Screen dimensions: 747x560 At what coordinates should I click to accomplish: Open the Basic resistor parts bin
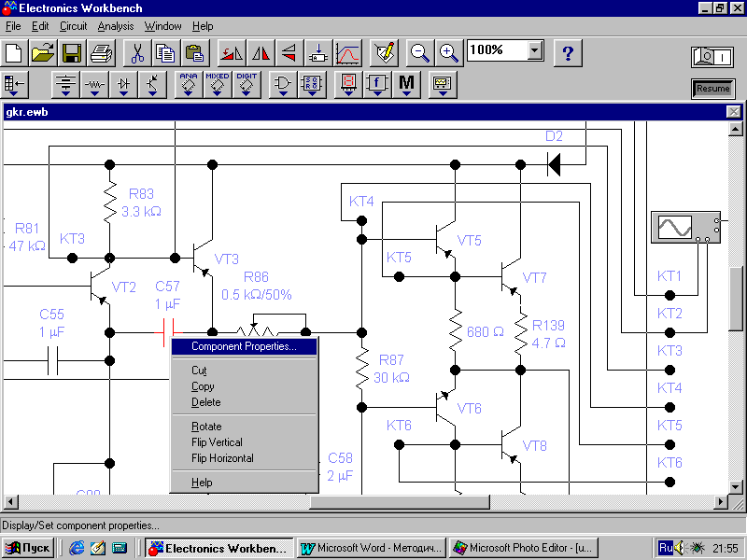(94, 85)
